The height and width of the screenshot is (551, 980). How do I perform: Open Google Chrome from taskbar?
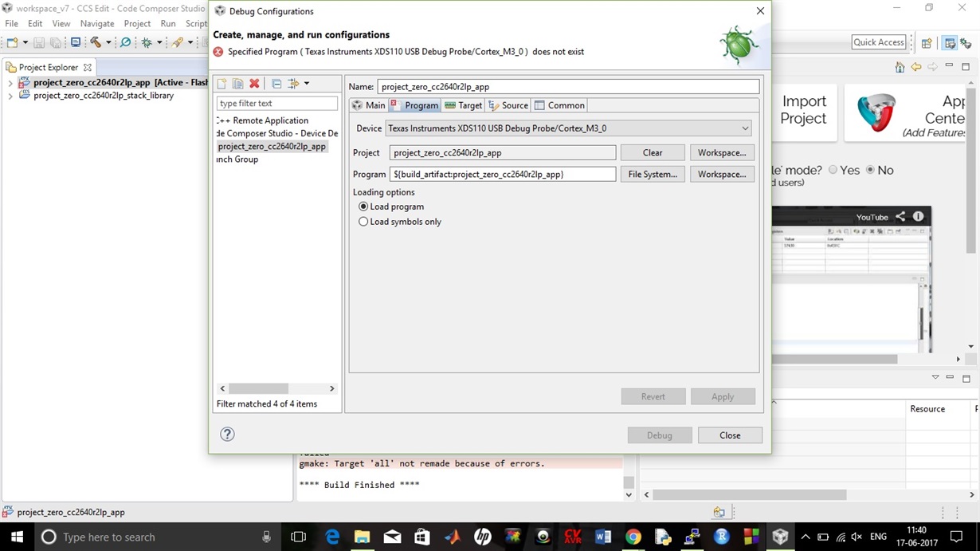633,537
